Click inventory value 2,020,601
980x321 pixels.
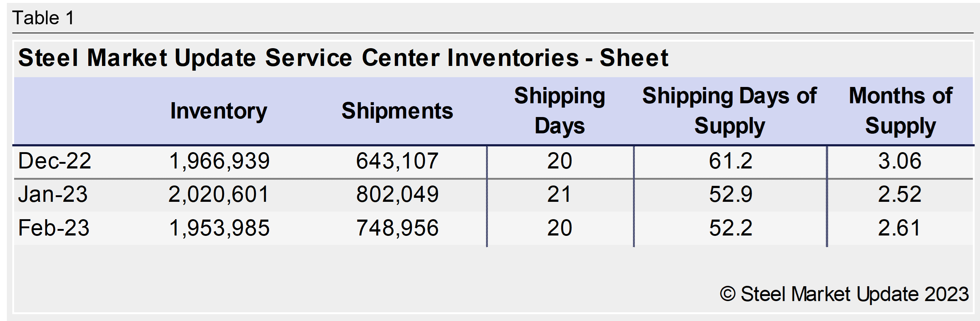pyautogui.click(x=219, y=194)
